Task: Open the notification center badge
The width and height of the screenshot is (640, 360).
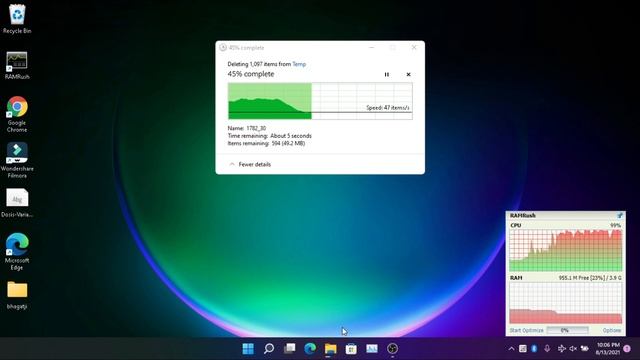Action: coord(627,349)
